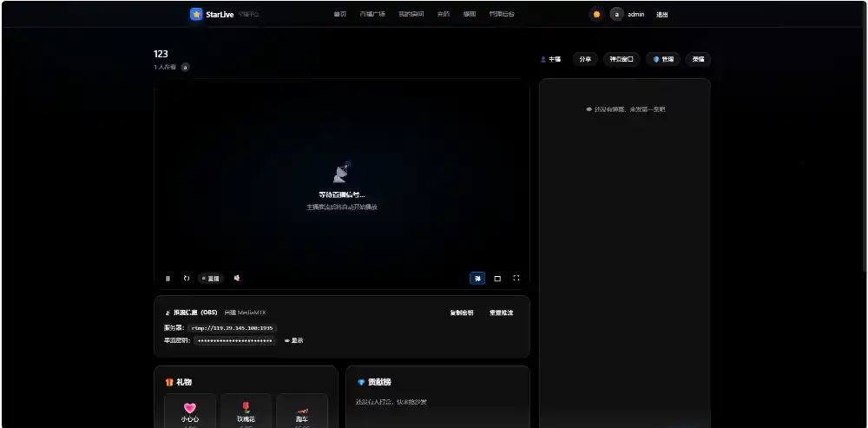This screenshot has height=428, width=868.
Task: Open fullscreen via the corner-brackets icon
Action: (516, 279)
